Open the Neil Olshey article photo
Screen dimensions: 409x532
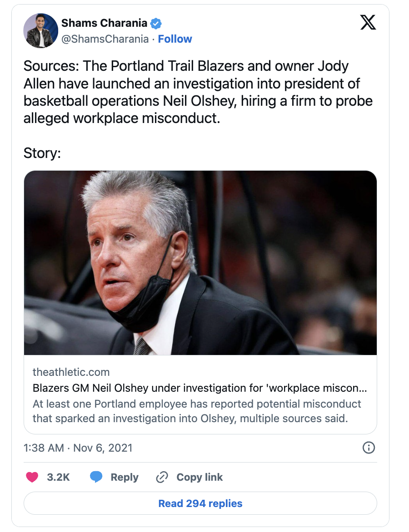[200, 263]
